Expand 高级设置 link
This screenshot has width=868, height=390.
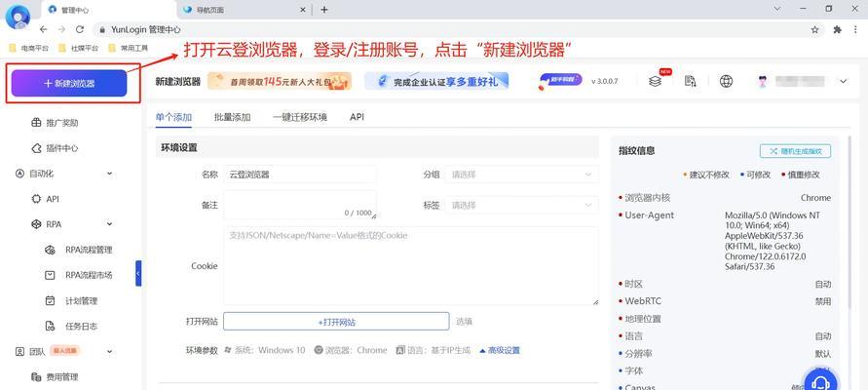[x=500, y=350]
